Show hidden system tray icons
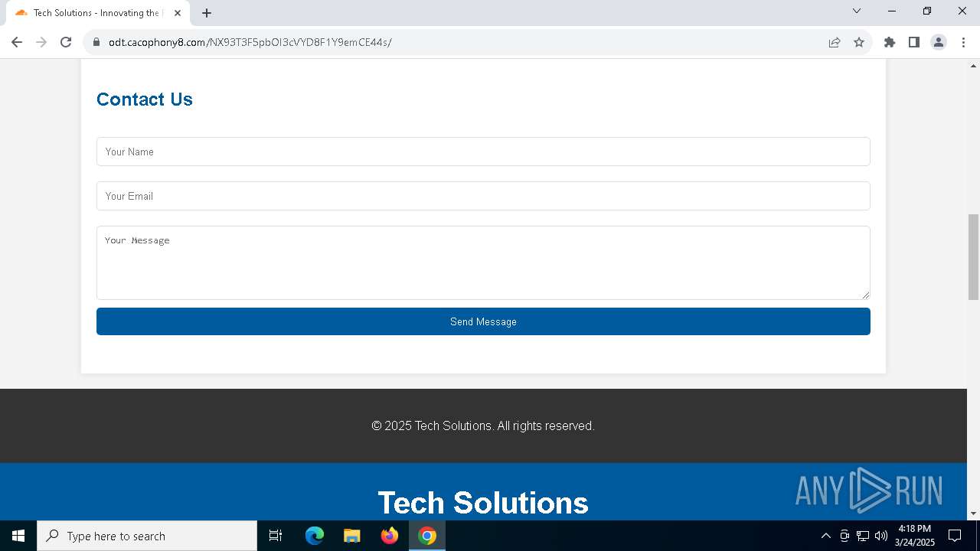The image size is (980, 551). click(x=825, y=536)
